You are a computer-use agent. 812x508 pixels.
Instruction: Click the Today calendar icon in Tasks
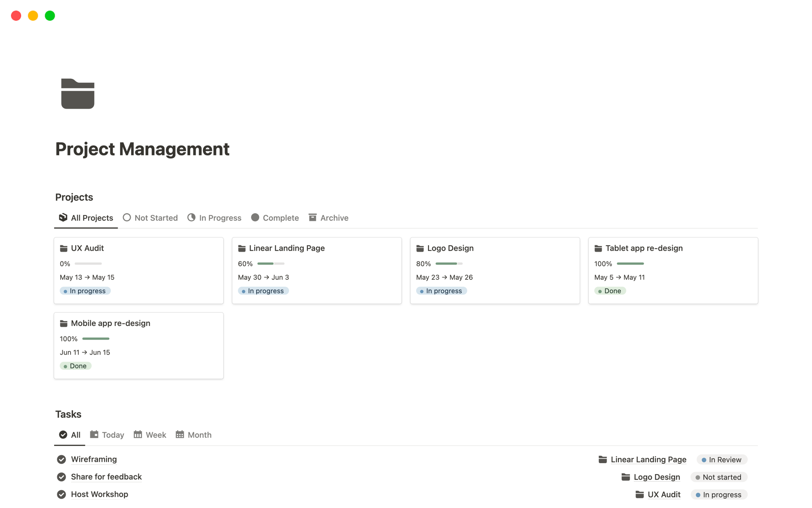point(94,434)
